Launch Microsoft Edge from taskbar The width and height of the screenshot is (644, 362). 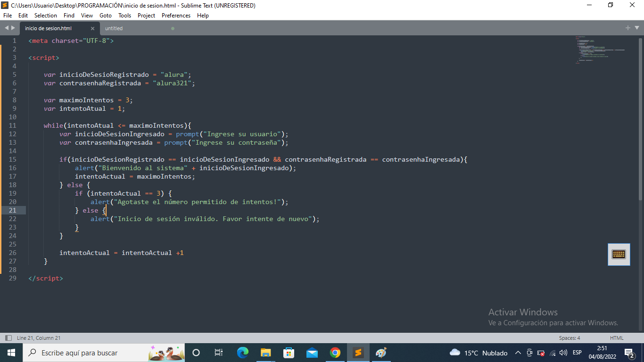click(243, 353)
